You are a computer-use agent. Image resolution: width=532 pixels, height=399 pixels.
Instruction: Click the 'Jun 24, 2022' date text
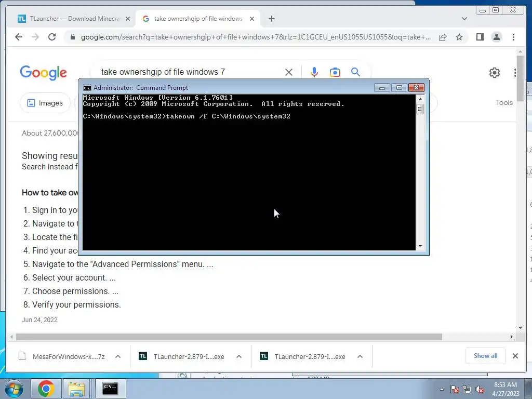(x=39, y=320)
